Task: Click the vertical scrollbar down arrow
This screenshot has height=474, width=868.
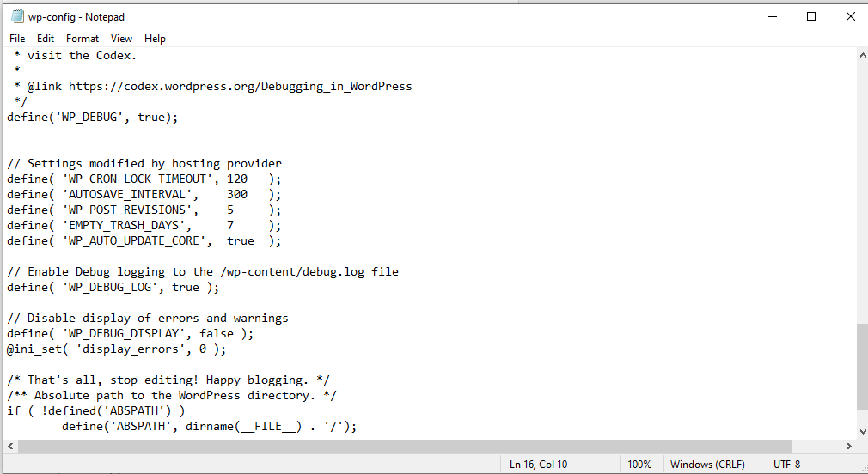Action: [x=863, y=431]
